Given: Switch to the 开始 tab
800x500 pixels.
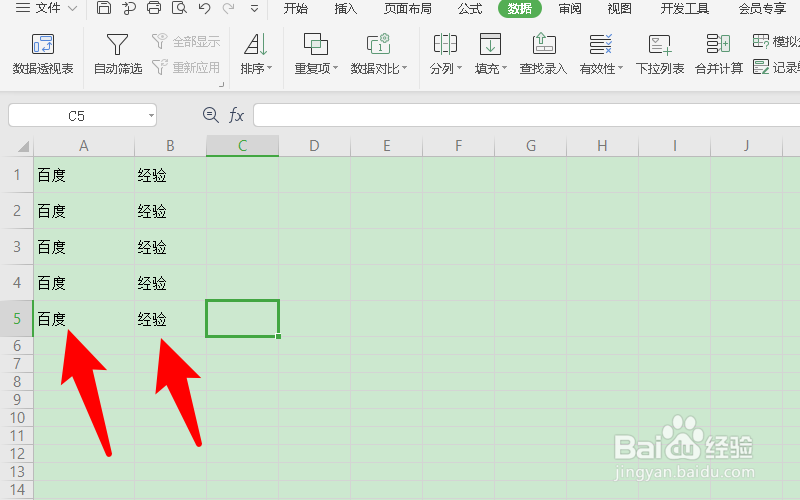Looking at the screenshot, I should coord(295,9).
